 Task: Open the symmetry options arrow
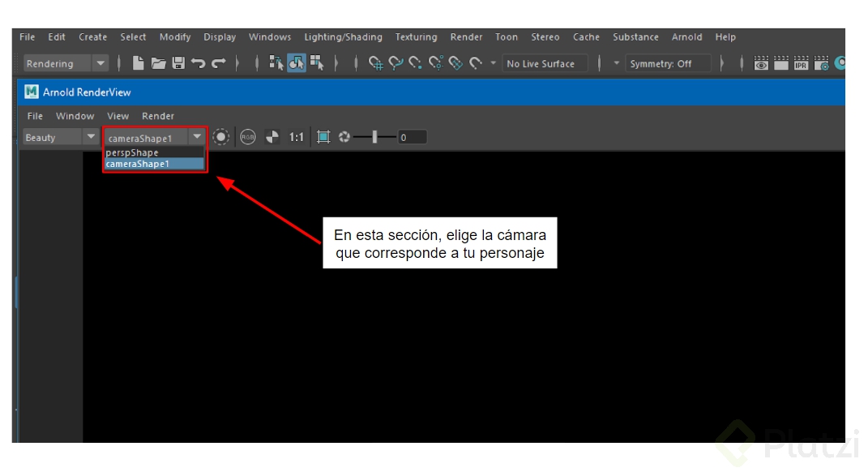[x=616, y=63]
